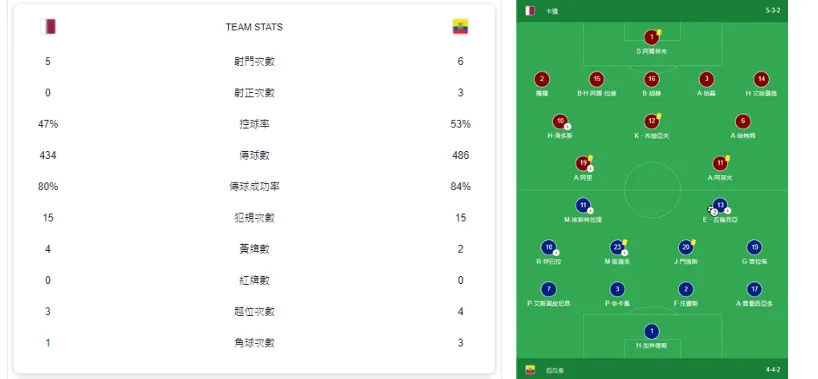Click the Qatar flag in the TEAM STATS header
The width and height of the screenshot is (818, 379).
point(48,27)
